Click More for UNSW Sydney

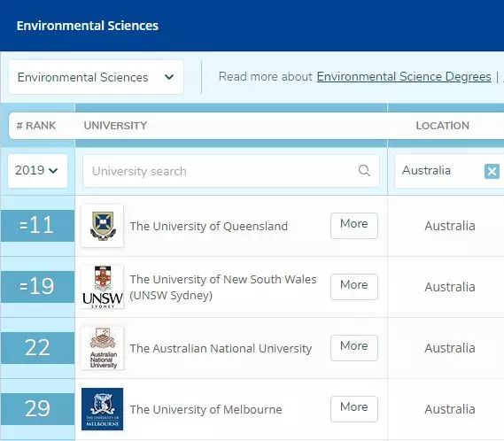(x=354, y=287)
